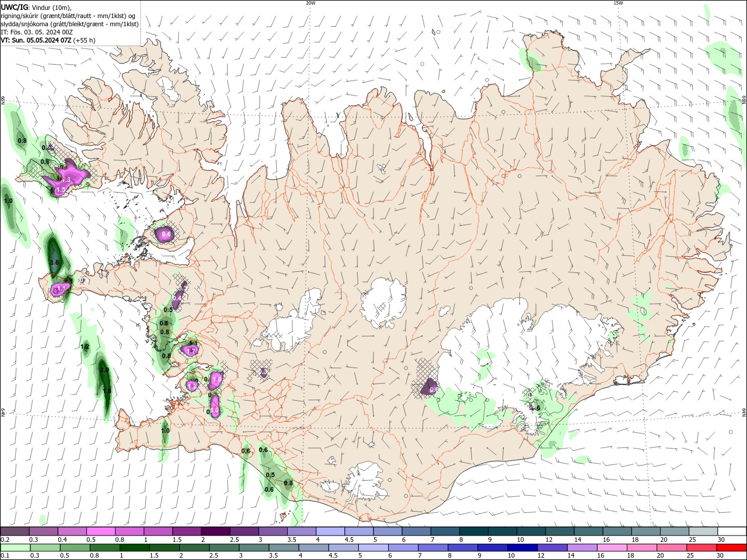Click the '0.2' label in the snow scale
This screenshot has width=747, height=560.
point(5,540)
